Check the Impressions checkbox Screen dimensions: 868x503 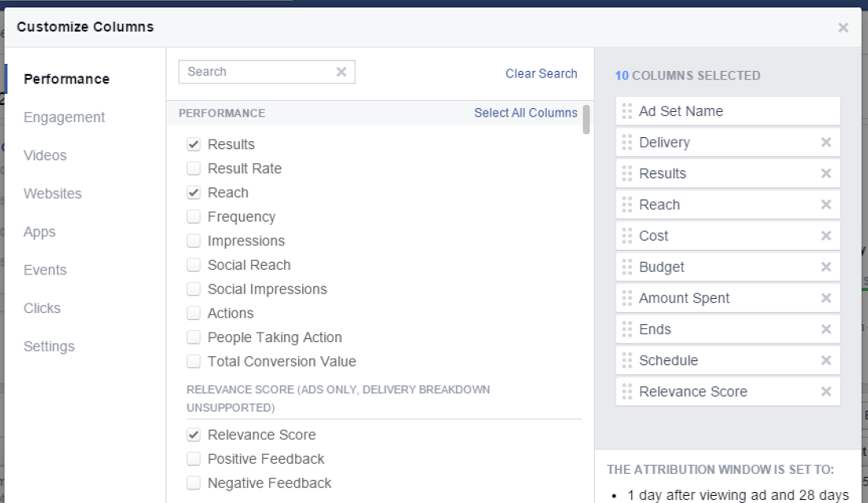(193, 240)
